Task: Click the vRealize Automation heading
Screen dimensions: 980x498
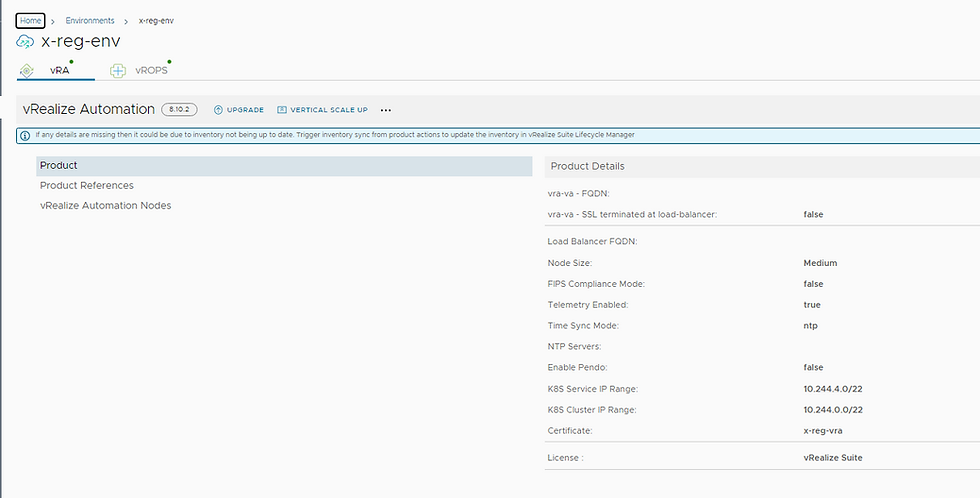Action: click(x=89, y=109)
